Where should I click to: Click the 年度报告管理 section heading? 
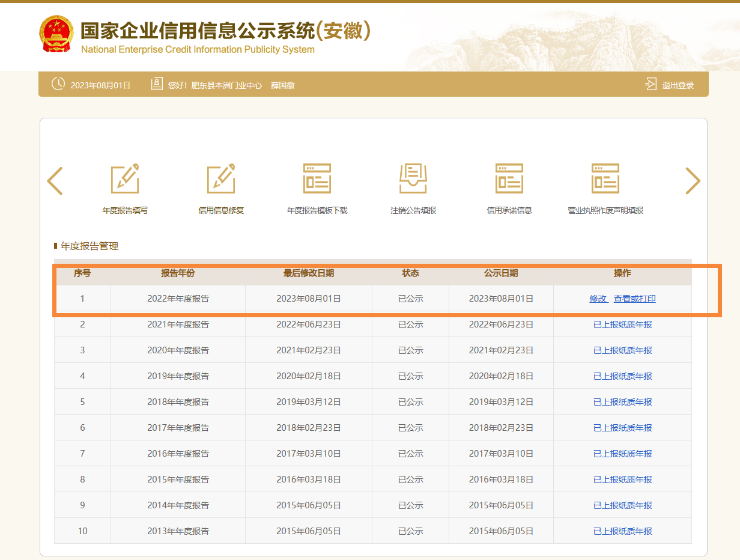coord(89,246)
